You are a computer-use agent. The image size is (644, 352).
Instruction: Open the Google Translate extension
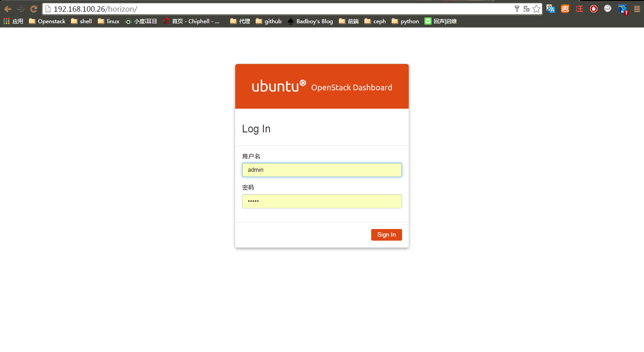point(551,8)
